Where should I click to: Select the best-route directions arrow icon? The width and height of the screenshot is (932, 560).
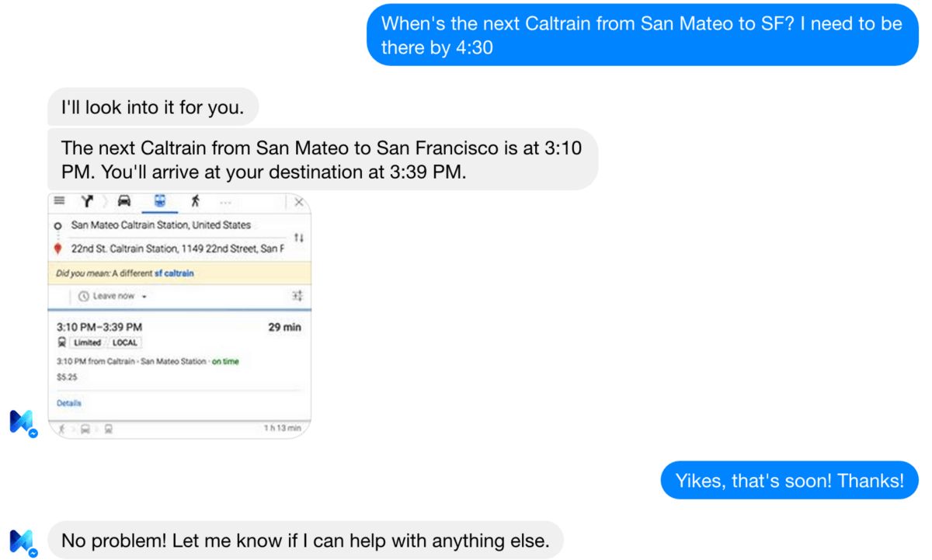pyautogui.click(x=88, y=202)
